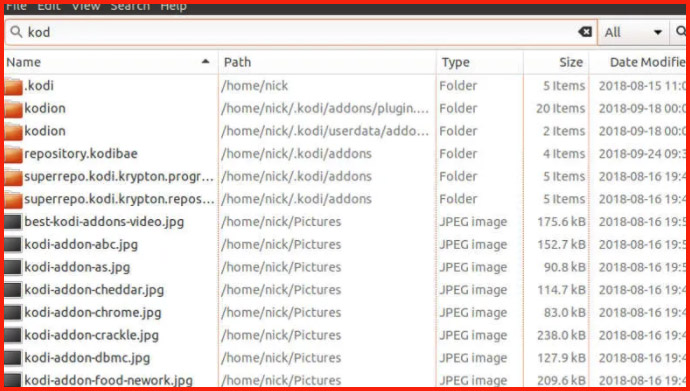This screenshot has height=391, width=690.
Task: Open the Help menu
Action: pos(173,7)
